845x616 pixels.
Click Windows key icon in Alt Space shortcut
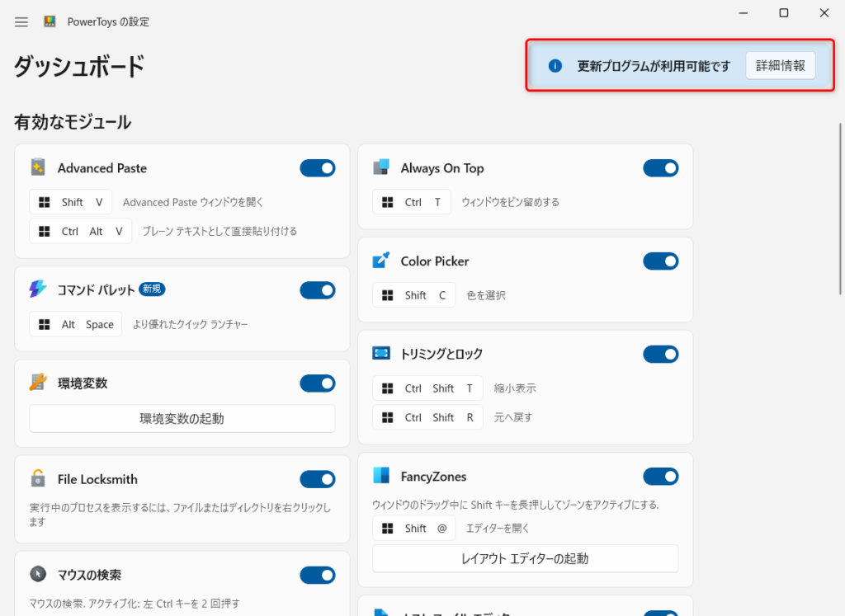pyautogui.click(x=45, y=324)
